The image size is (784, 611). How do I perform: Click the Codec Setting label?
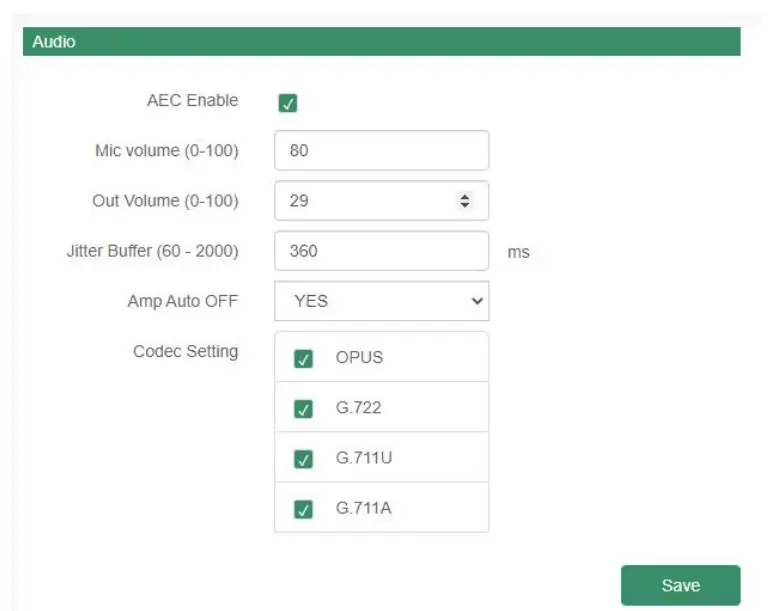click(x=185, y=351)
